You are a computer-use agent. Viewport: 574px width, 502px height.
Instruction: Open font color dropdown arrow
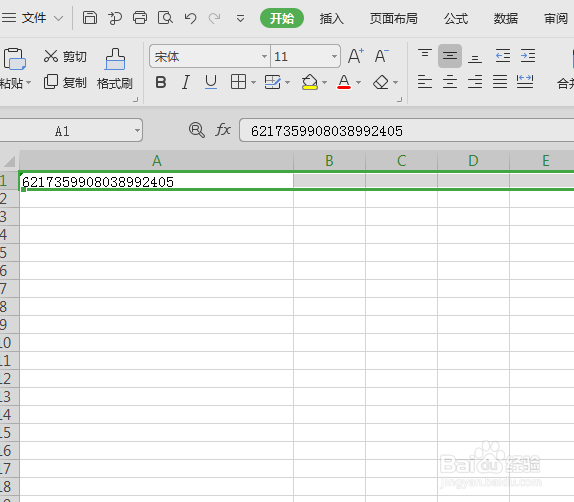[358, 83]
